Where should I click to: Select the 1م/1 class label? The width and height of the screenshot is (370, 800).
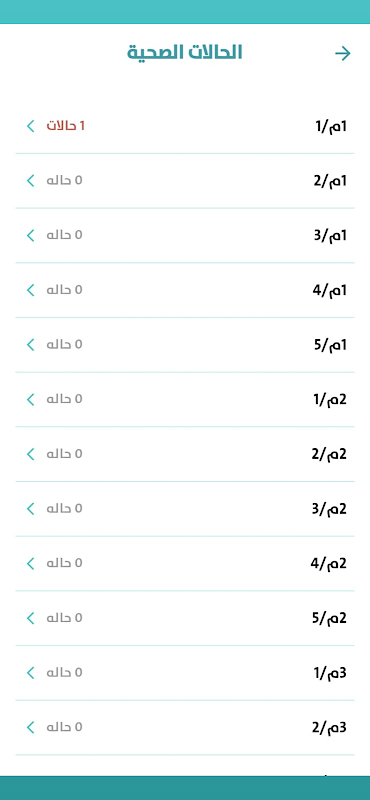331,127
